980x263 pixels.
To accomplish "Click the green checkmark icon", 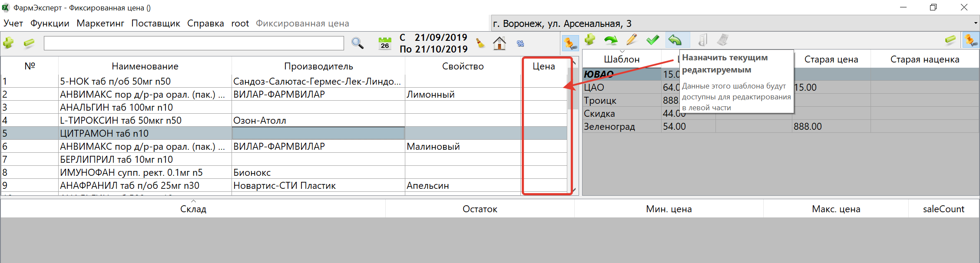I will click(652, 40).
